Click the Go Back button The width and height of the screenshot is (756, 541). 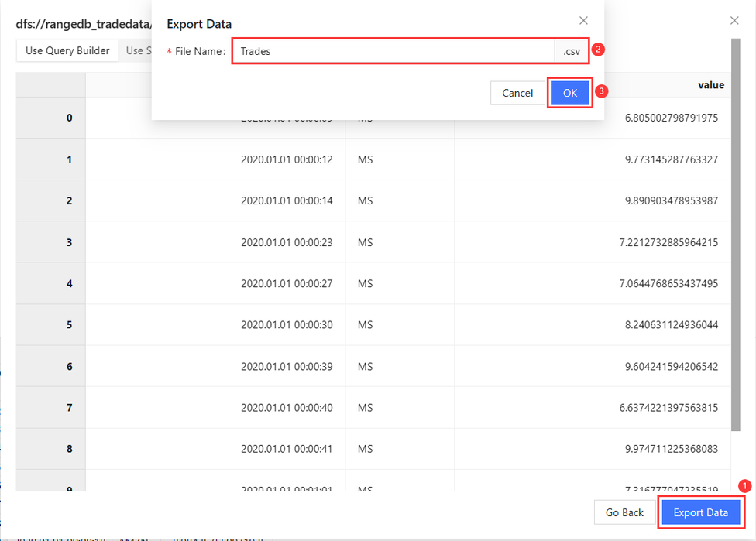624,512
